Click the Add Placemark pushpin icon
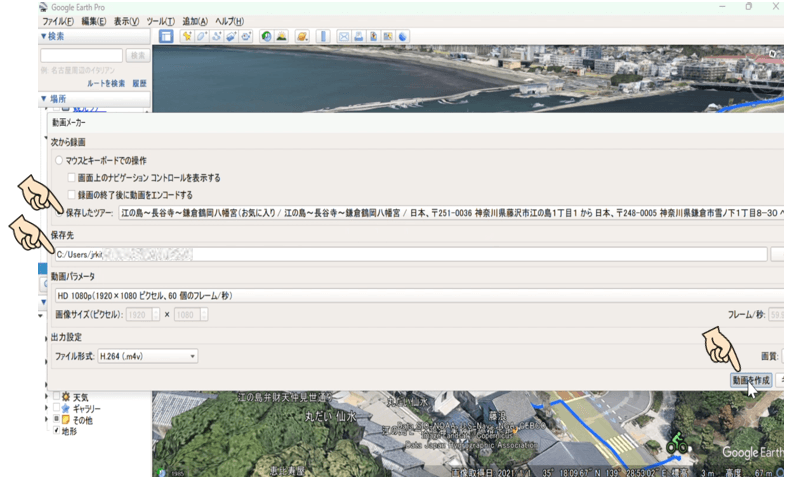 [187, 37]
